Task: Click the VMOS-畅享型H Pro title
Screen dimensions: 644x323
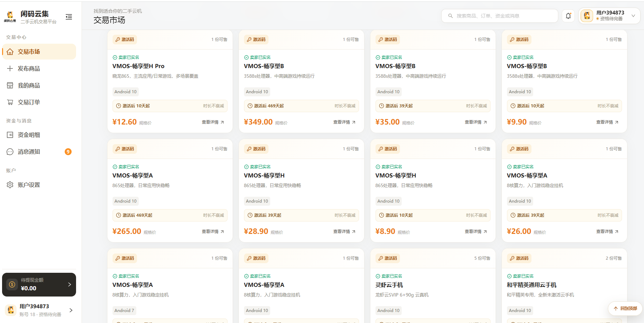Action: tap(138, 66)
